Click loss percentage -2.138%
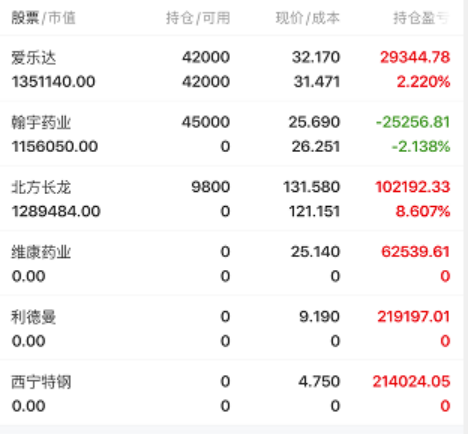This screenshot has height=434, width=468. pyautogui.click(x=421, y=146)
